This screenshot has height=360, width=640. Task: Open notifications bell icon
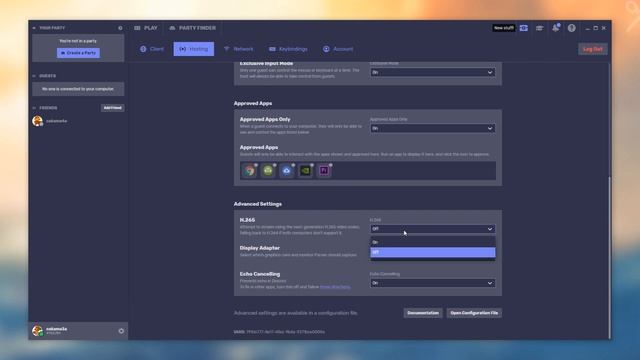pos(556,28)
